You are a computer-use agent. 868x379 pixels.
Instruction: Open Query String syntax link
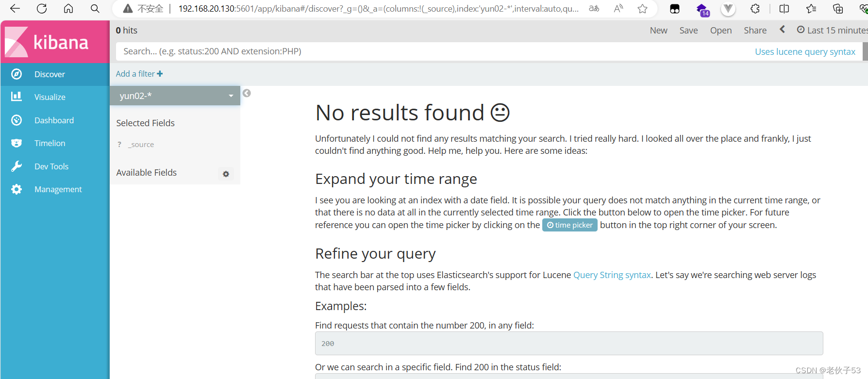(612, 275)
